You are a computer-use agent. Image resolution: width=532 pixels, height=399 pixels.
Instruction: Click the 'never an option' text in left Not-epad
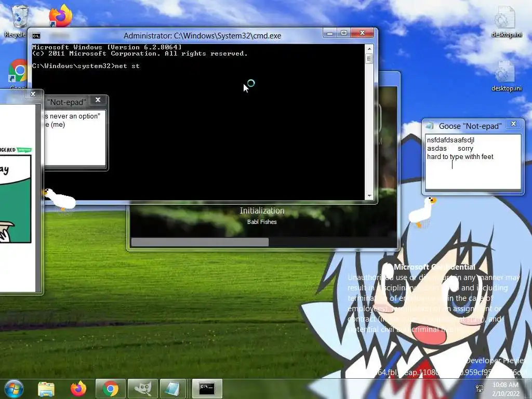coord(75,116)
